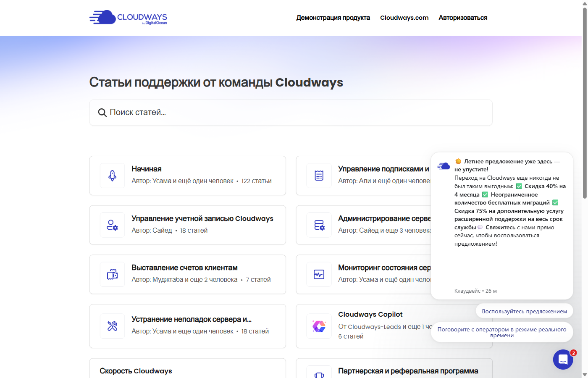
Task: Open Cloudways Copilot collection title
Action: [370, 314]
